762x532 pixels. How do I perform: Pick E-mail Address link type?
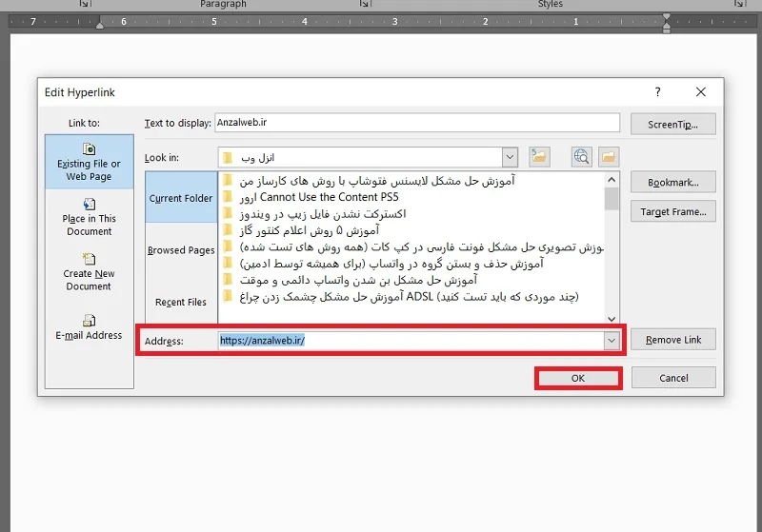click(x=89, y=327)
